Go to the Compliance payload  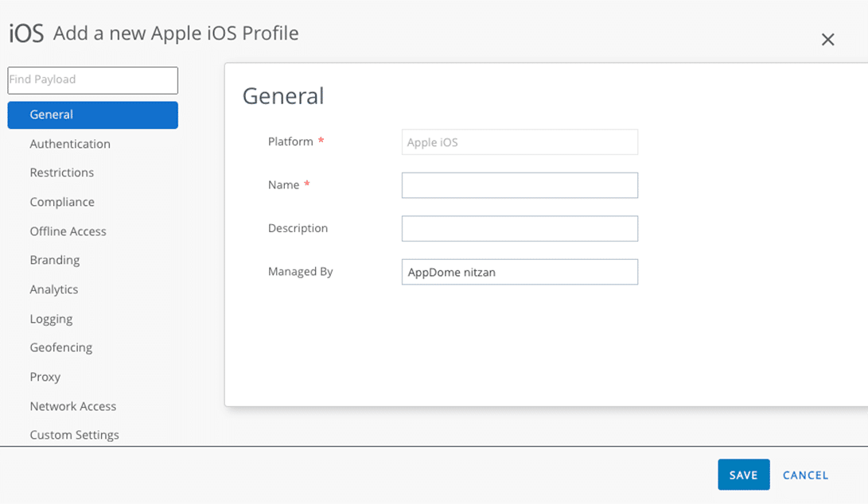pos(62,202)
